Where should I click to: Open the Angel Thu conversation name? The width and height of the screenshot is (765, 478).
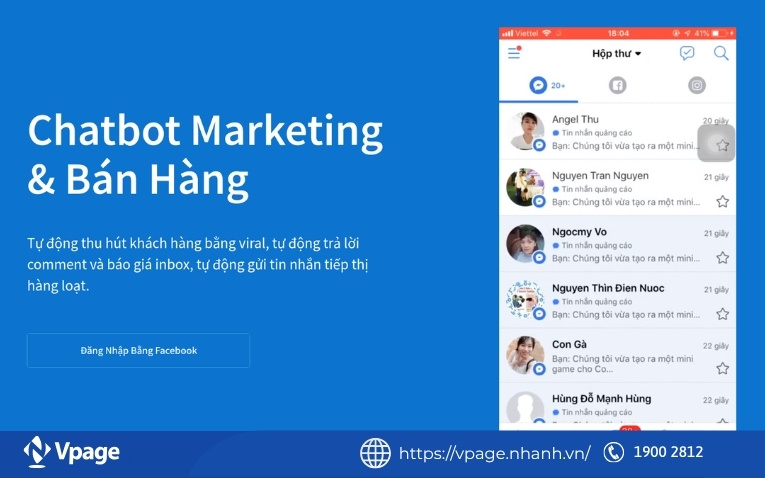pyautogui.click(x=575, y=120)
